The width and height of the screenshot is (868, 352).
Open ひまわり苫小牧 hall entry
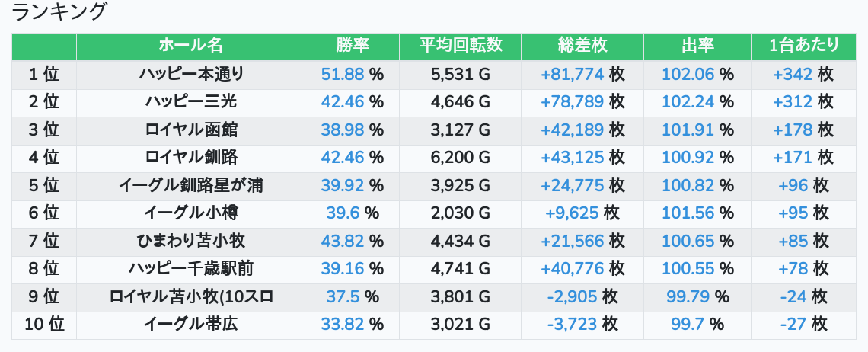(191, 242)
